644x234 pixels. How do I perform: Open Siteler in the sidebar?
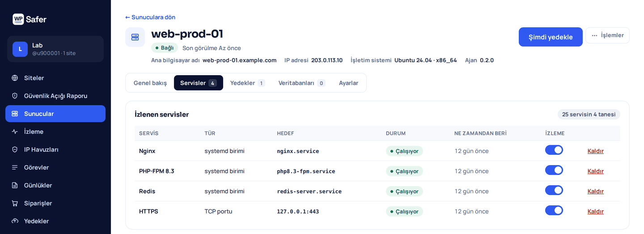coord(55,78)
